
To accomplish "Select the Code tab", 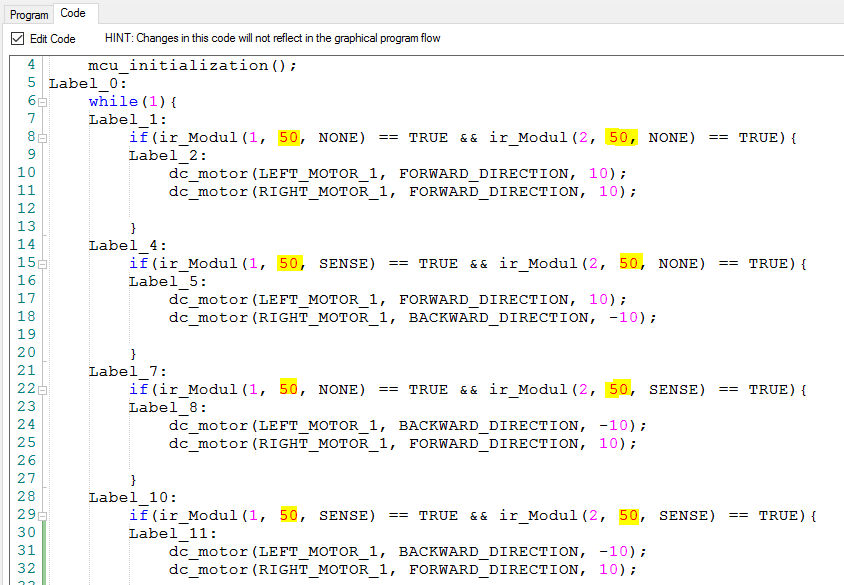I will (x=73, y=13).
